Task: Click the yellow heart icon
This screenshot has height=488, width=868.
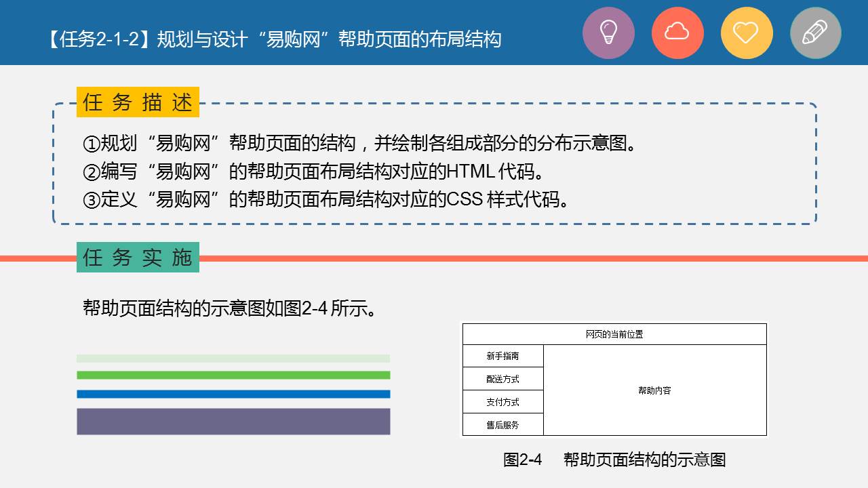Action: click(x=747, y=33)
